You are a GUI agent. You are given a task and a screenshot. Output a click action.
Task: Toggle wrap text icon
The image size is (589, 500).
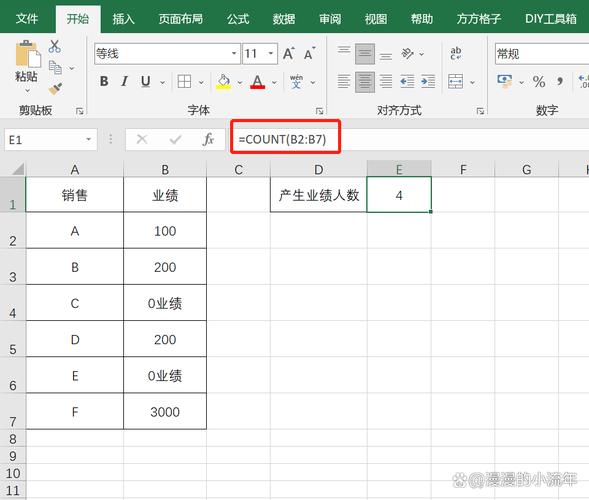(456, 54)
